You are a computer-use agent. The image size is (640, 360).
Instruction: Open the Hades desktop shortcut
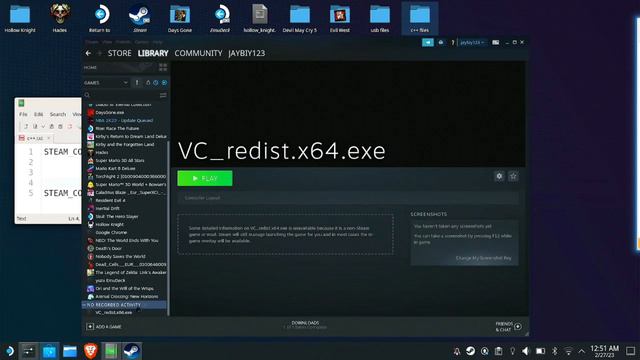[60, 18]
